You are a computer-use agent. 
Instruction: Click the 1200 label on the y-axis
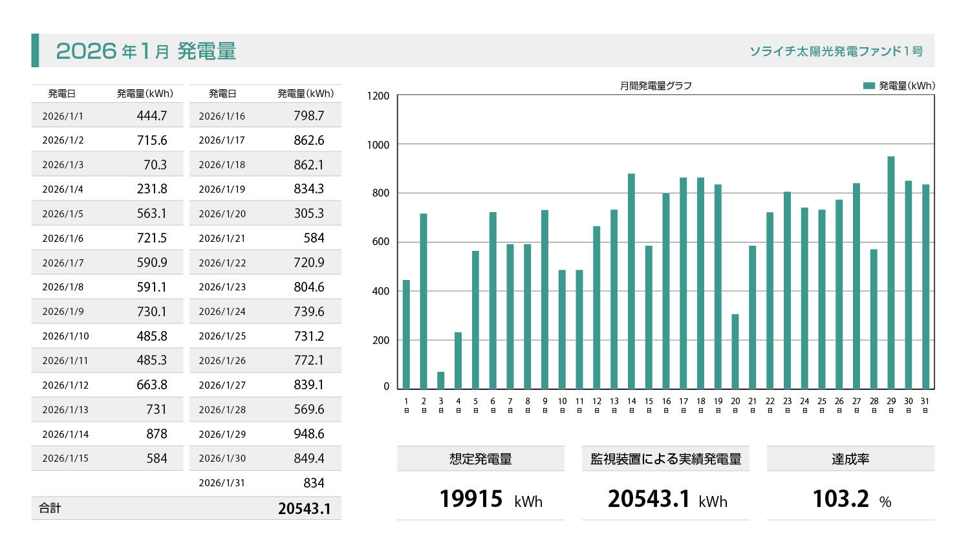(378, 96)
